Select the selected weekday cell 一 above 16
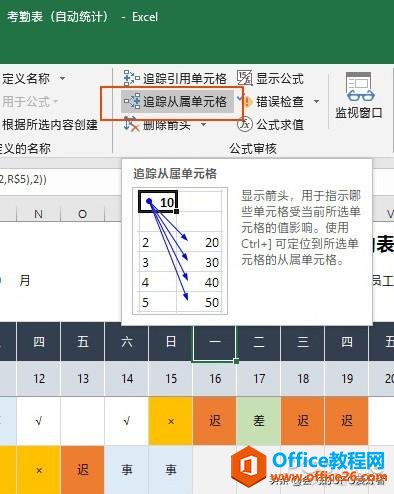Viewport: 394px width, 494px height. 215,342
